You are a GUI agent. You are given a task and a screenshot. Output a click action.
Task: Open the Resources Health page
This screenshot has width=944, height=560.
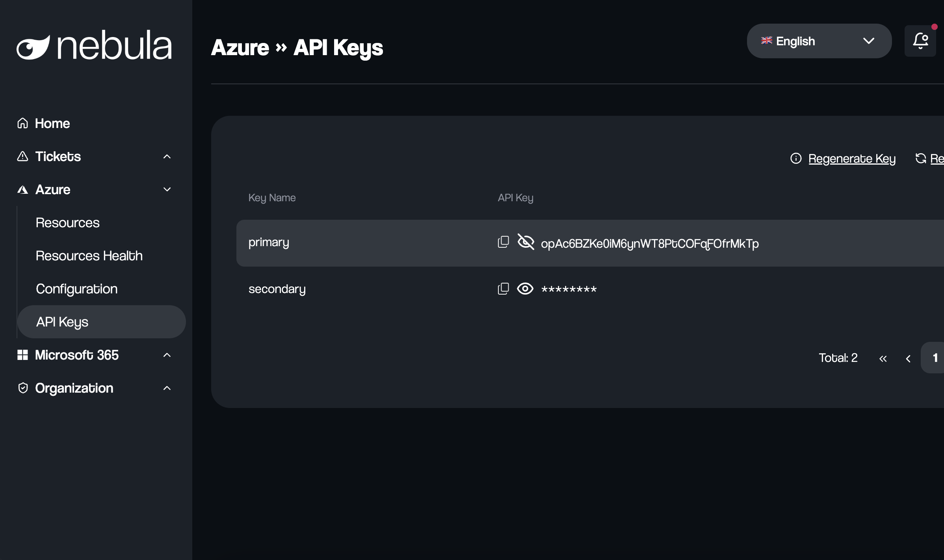89,256
